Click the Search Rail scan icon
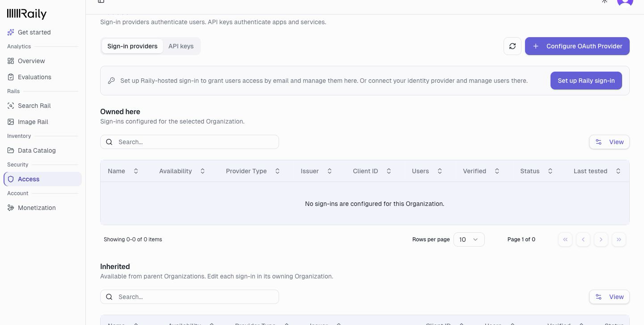 (11, 106)
